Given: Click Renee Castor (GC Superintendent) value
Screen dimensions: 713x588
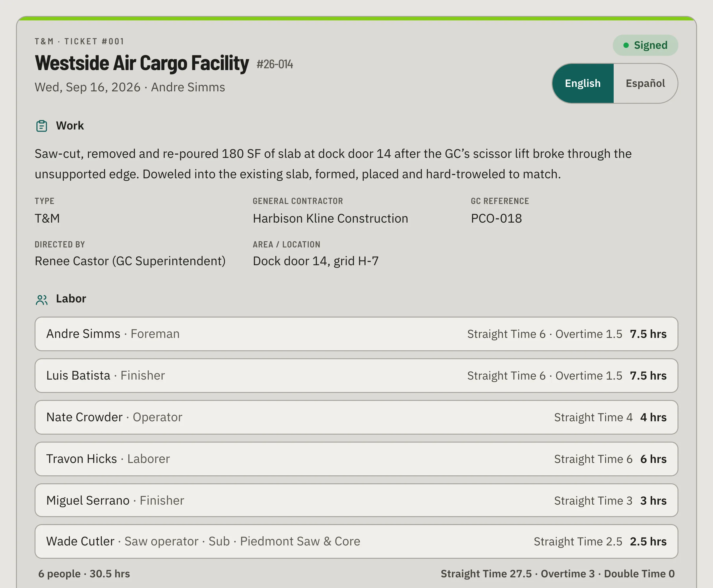Looking at the screenshot, I should 130,261.
